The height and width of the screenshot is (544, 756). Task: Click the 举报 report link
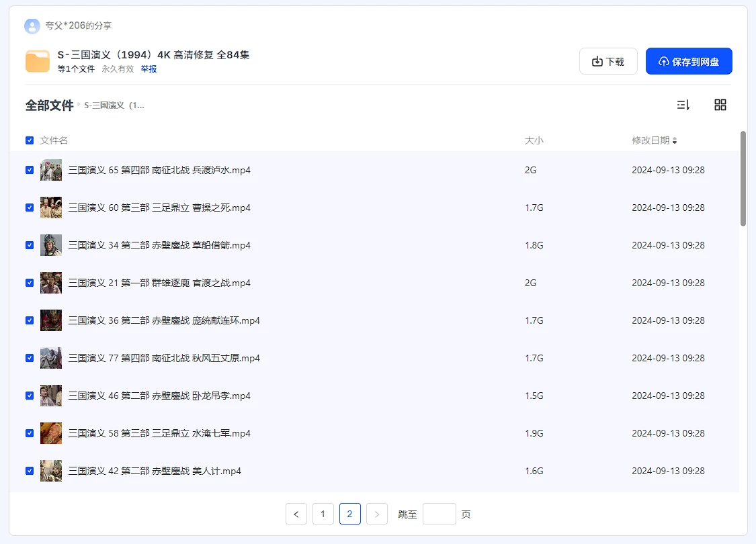149,69
